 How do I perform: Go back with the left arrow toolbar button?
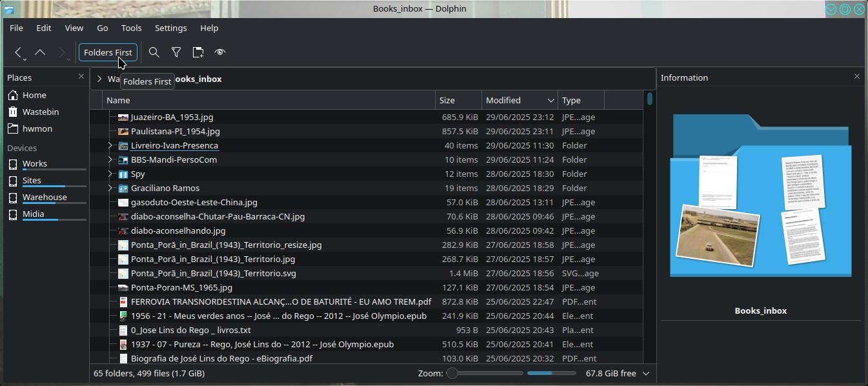(18, 52)
